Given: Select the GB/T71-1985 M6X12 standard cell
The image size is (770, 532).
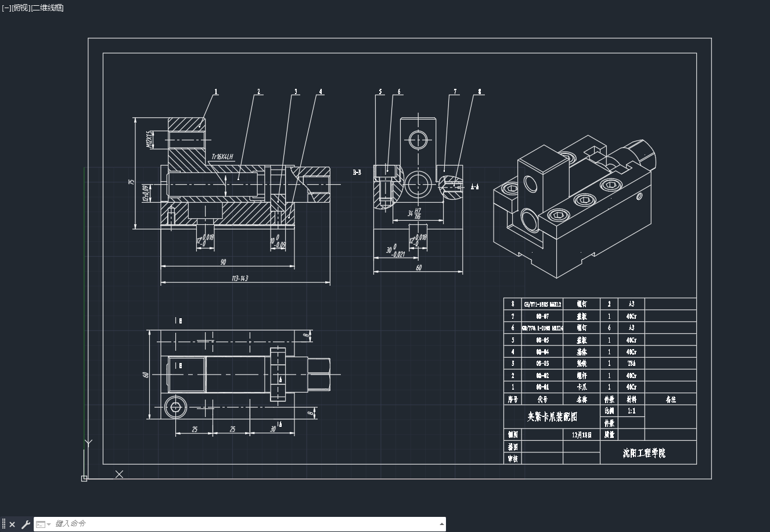Looking at the screenshot, I should (x=542, y=304).
